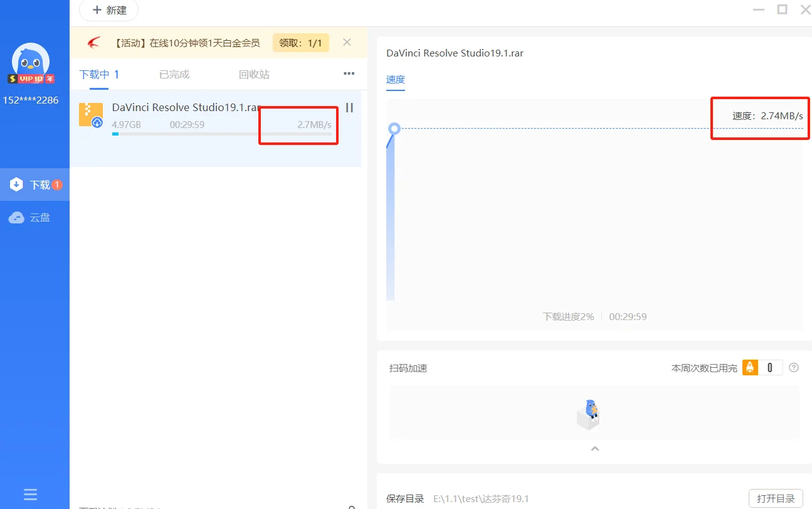Open the 回收站 tab

[x=253, y=73]
